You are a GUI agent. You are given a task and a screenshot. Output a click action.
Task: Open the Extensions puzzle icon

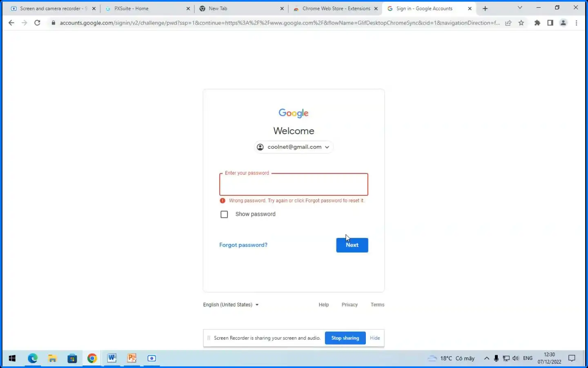point(537,23)
